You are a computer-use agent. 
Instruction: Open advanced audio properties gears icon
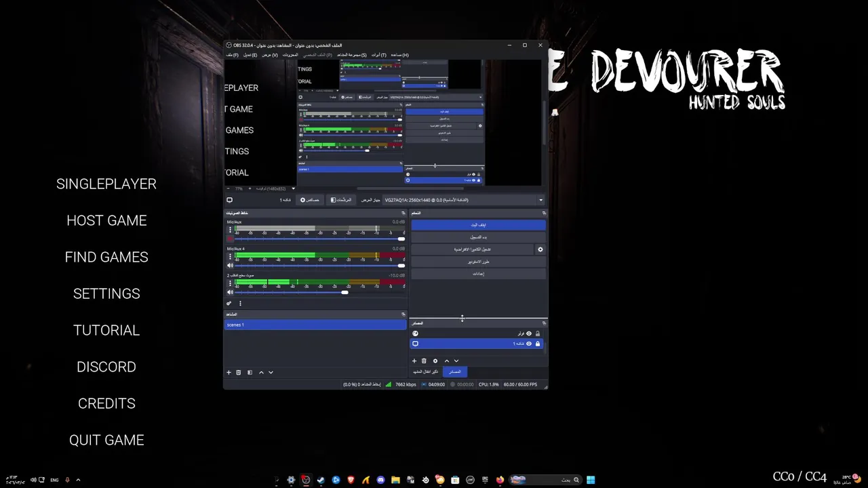pyautogui.click(x=229, y=304)
